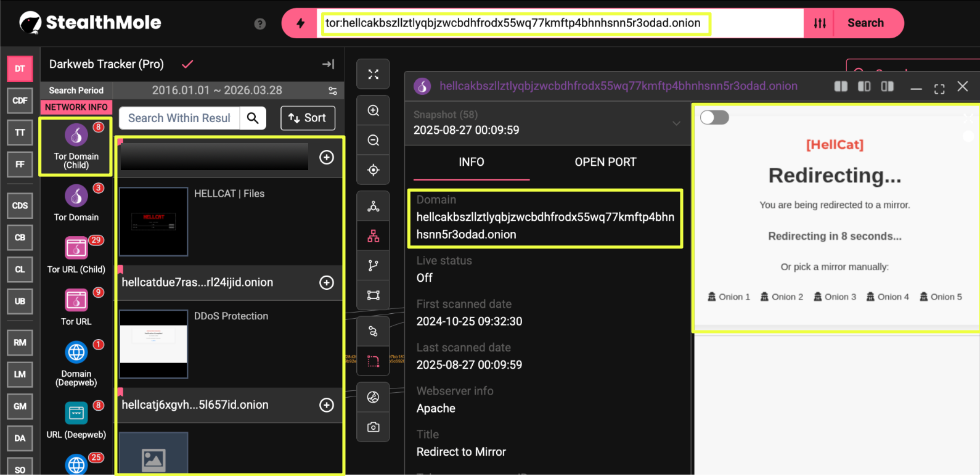Open the search filter settings icon
This screenshot has height=476, width=980.
(820, 23)
